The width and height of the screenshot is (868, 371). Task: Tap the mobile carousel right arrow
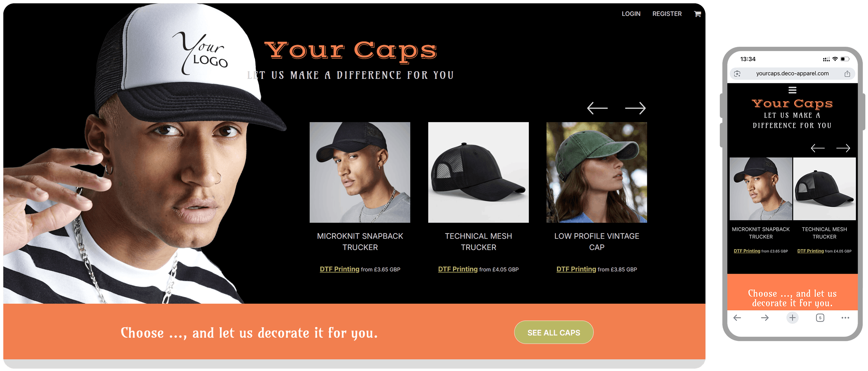[x=843, y=148]
